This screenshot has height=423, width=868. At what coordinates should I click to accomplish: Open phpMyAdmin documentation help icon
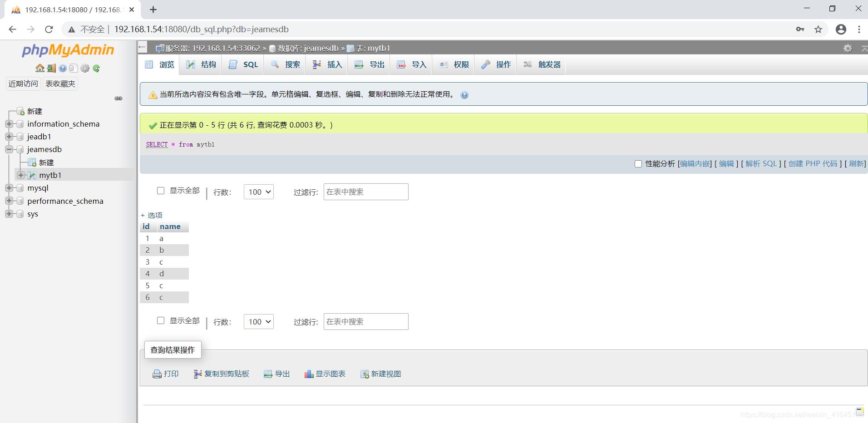coord(63,68)
